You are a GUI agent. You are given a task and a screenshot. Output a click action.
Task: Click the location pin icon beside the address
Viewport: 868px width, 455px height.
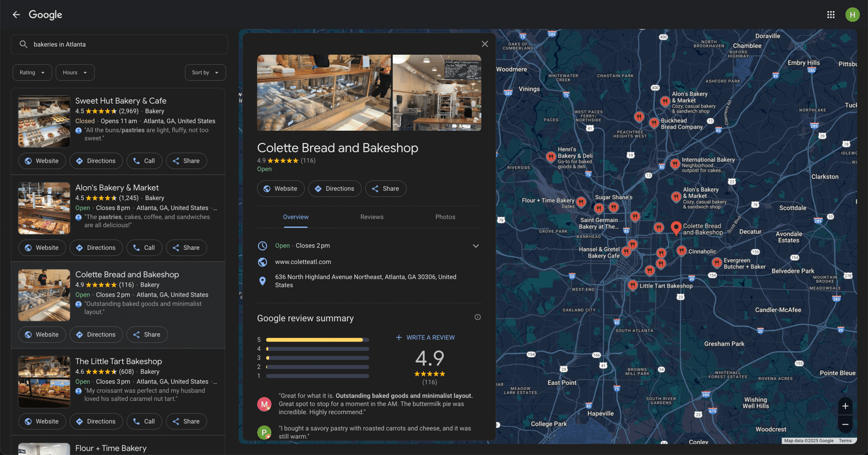tap(263, 281)
